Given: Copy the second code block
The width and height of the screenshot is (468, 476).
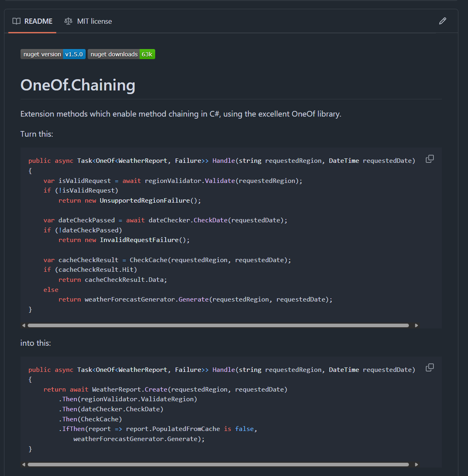Looking at the screenshot, I should tap(430, 367).
